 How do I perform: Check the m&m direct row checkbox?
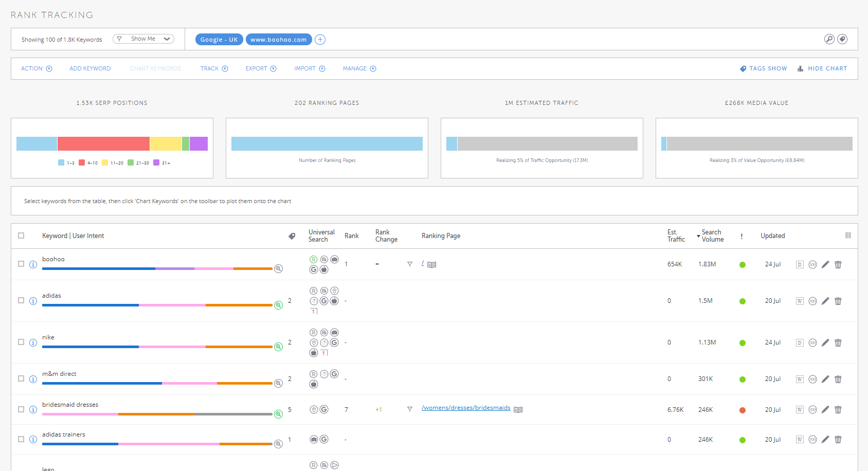coord(21,378)
